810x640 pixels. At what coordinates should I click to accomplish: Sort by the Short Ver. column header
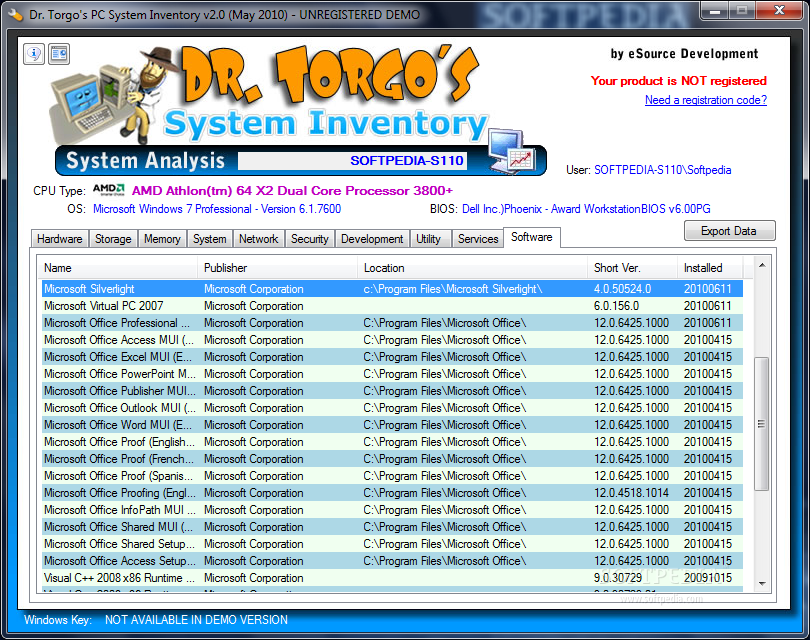pos(632,268)
